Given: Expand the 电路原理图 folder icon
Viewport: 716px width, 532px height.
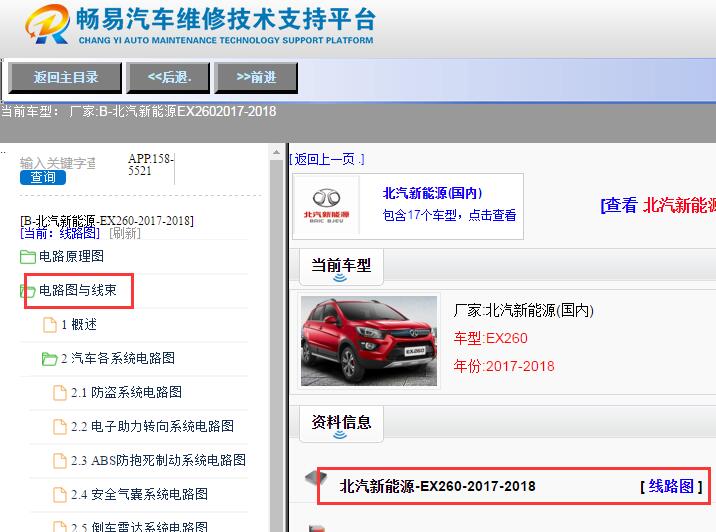Looking at the screenshot, I should [x=28, y=257].
